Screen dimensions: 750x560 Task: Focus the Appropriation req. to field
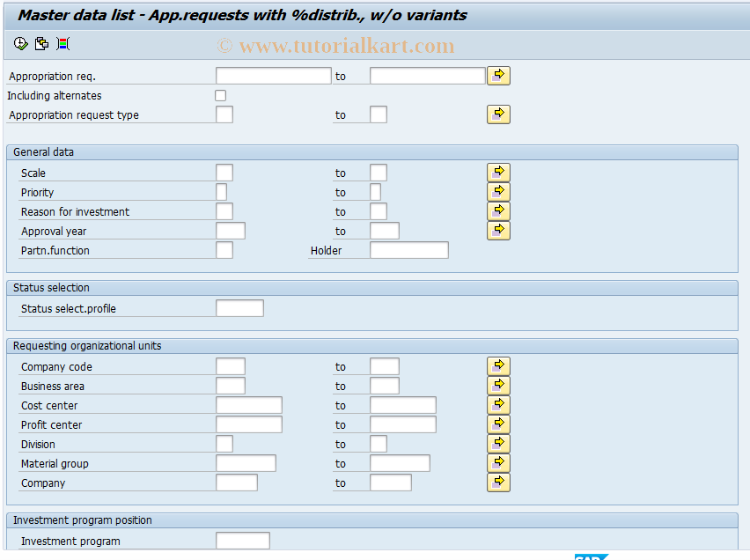coord(428,76)
